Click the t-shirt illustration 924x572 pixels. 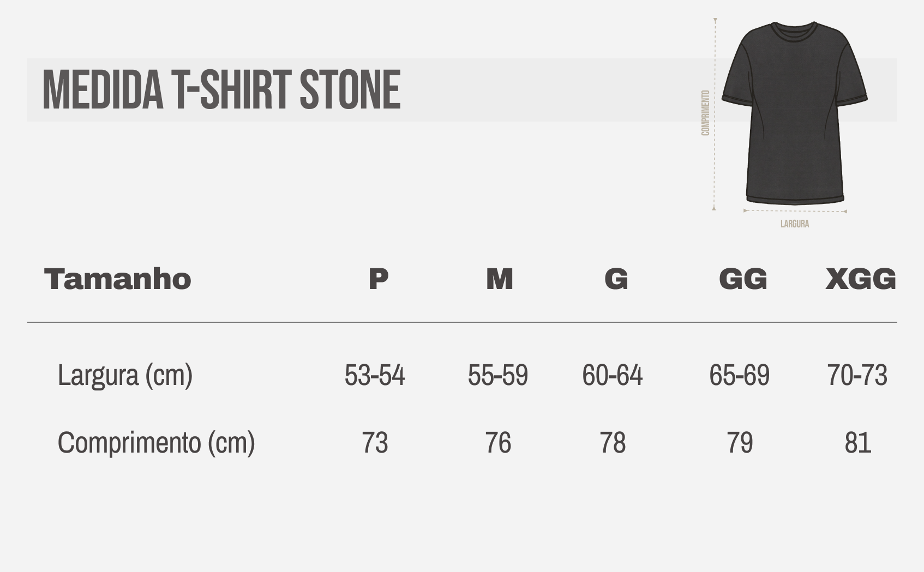coord(794,115)
